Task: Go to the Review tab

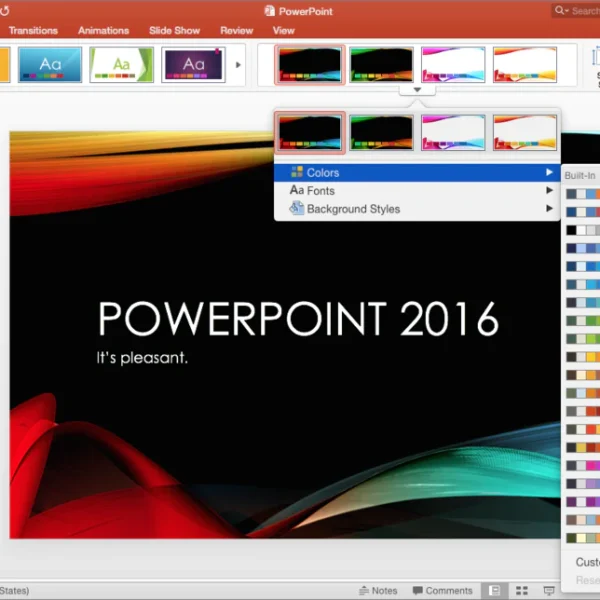Action: point(236,31)
